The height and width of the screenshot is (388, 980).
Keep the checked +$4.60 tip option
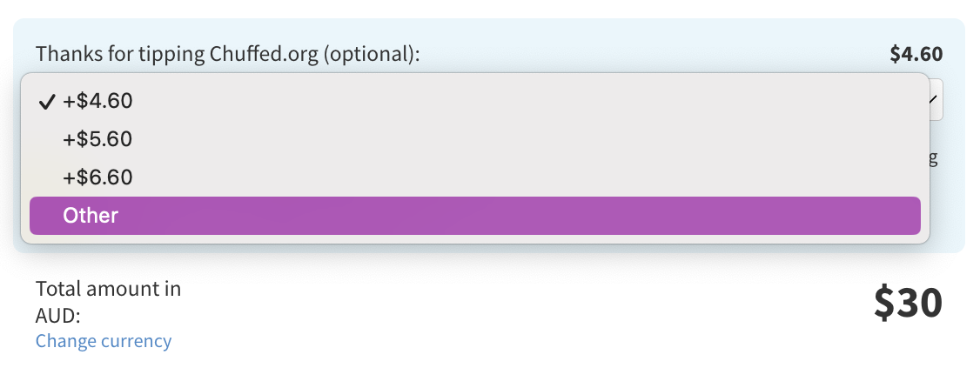[x=475, y=101]
